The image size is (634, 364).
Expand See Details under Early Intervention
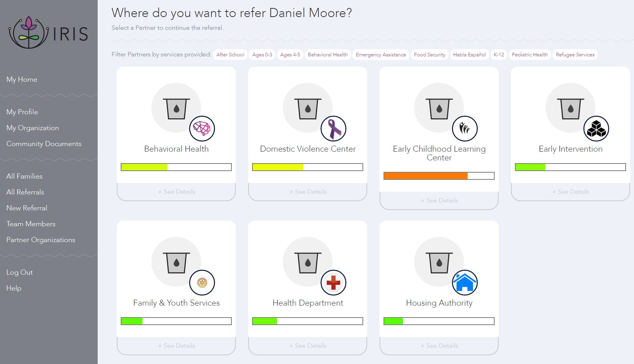570,192
